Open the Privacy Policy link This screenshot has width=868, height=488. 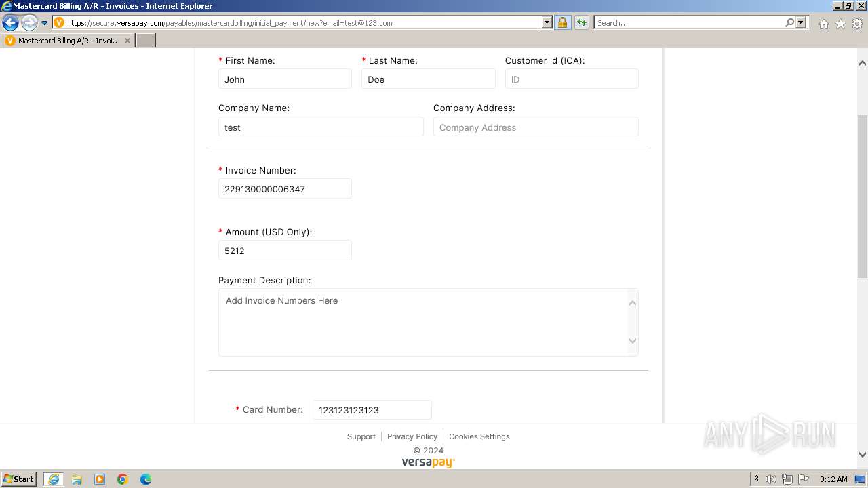tap(412, 436)
